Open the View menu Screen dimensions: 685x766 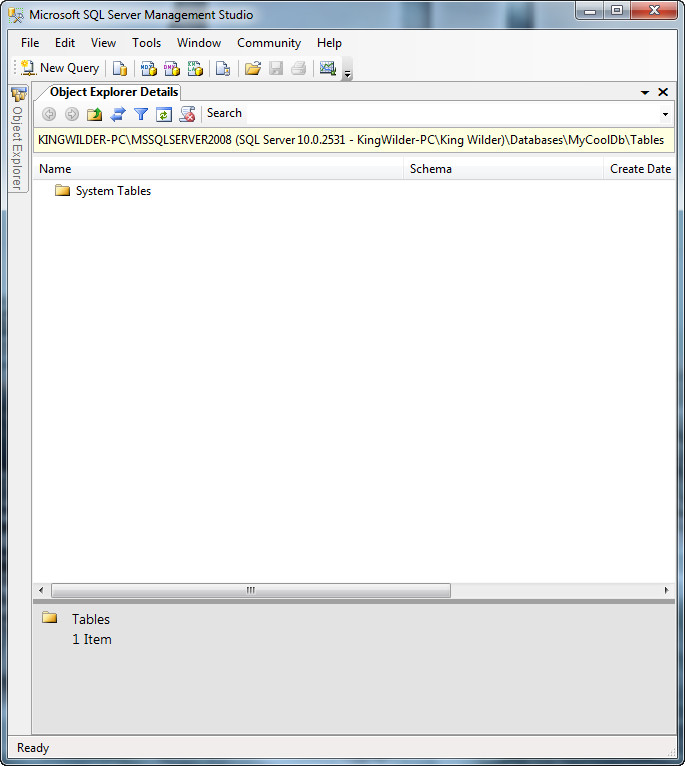(103, 43)
